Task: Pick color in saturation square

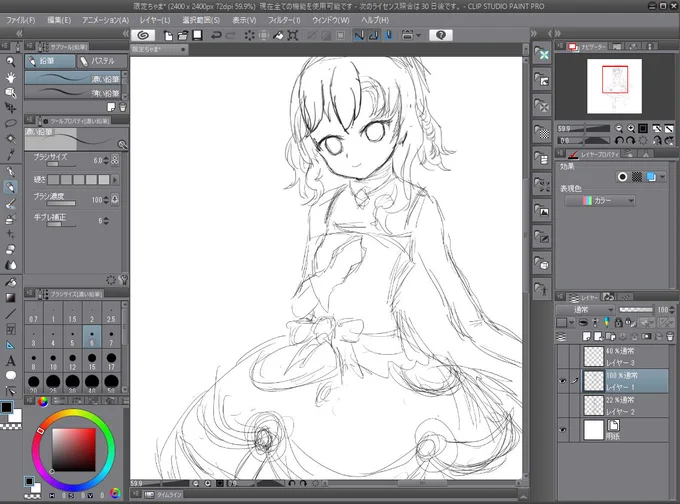Action: [x=74, y=449]
